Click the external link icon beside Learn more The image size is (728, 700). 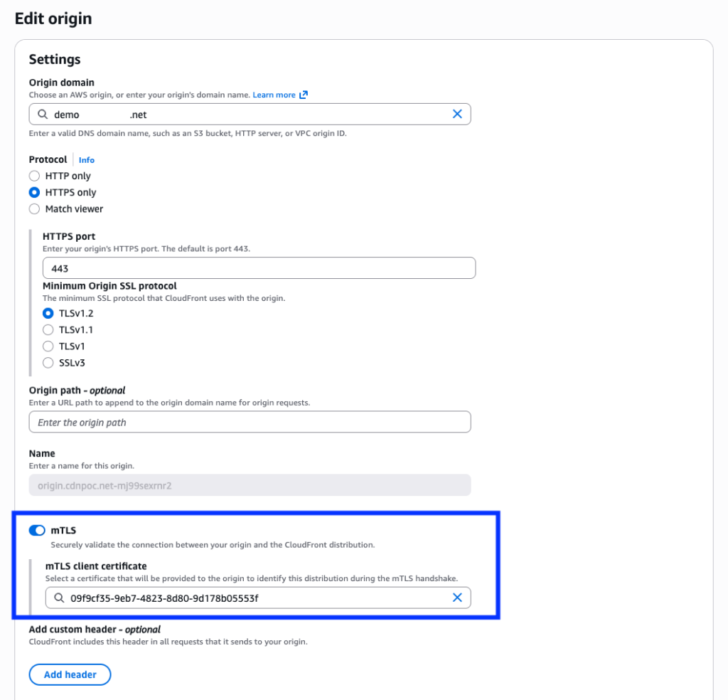coord(304,94)
